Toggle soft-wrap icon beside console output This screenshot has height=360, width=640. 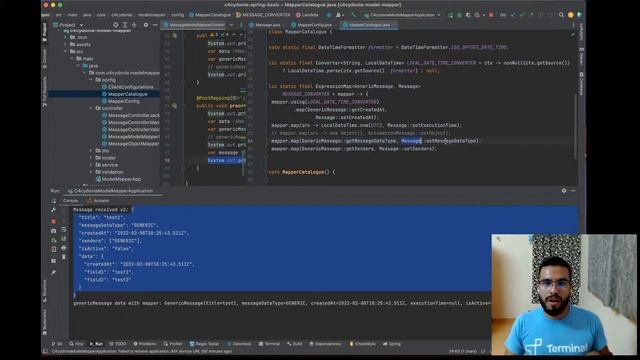(64, 230)
